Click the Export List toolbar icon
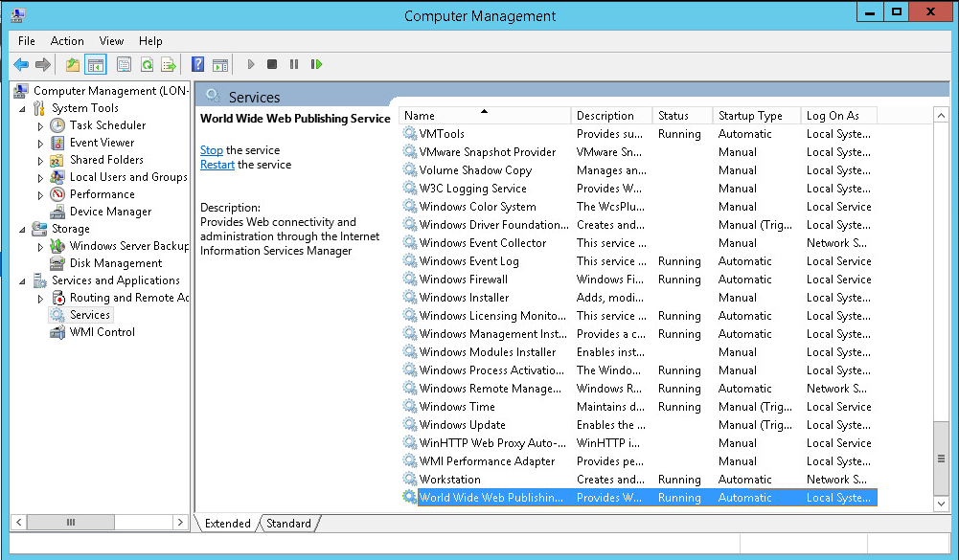The width and height of the screenshot is (959, 560). coord(169,64)
